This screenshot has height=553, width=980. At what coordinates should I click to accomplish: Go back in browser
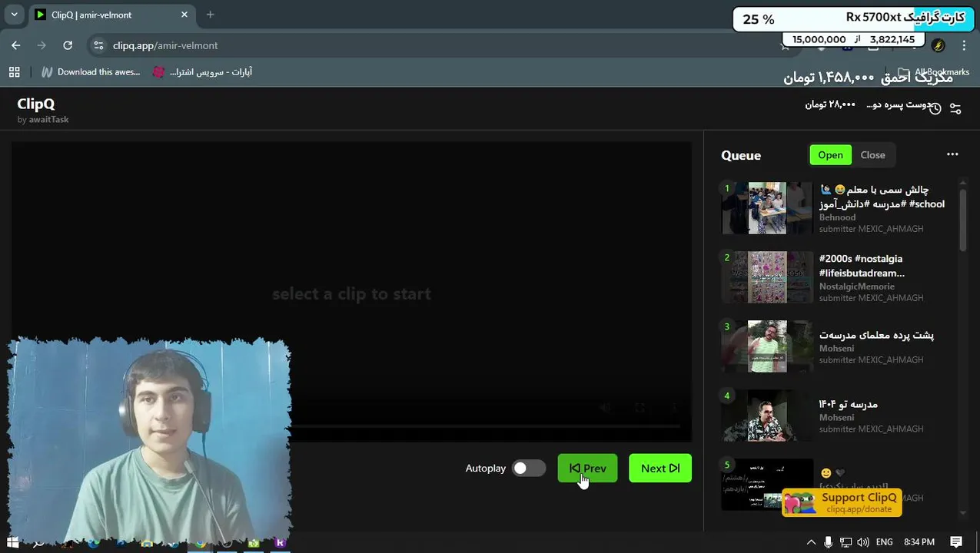(16, 45)
